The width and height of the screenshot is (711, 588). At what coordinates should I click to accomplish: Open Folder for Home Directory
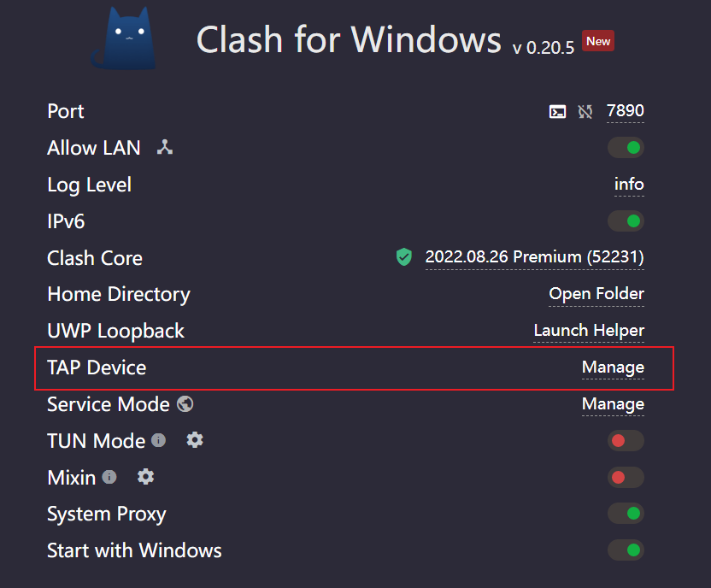tap(596, 294)
